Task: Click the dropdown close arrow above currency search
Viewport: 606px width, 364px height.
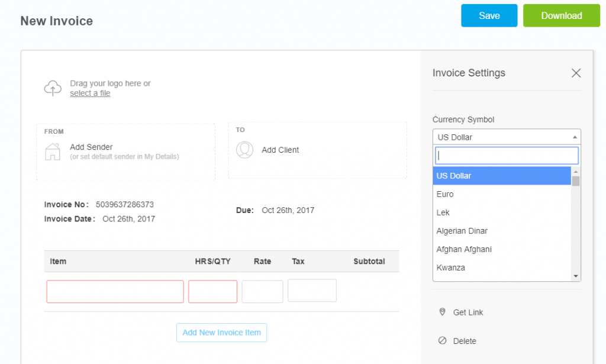Action: (x=575, y=137)
